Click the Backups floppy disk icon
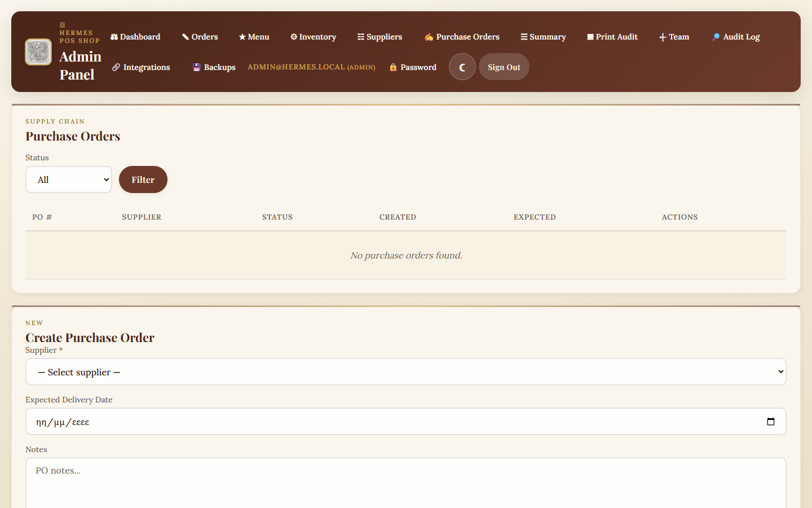812x508 pixels. click(x=196, y=67)
